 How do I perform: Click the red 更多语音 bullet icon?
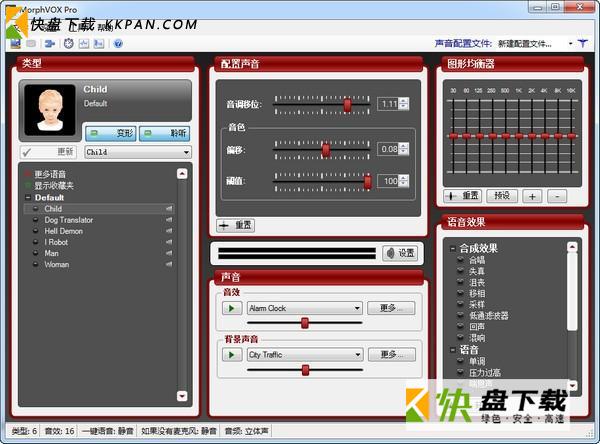click(x=28, y=174)
